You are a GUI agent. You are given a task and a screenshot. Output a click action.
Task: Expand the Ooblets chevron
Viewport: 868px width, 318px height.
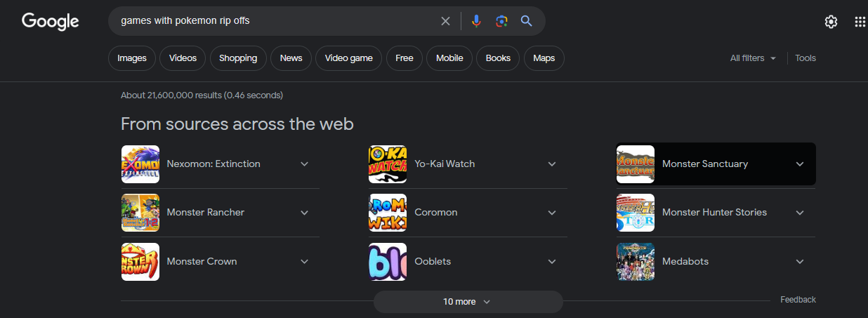coord(552,262)
